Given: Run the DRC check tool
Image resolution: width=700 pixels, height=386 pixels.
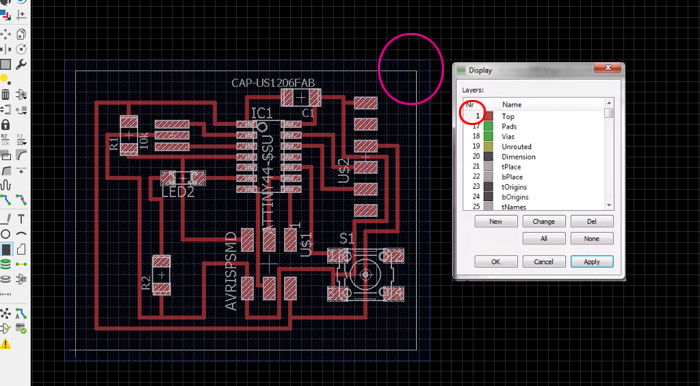Looking at the screenshot, I should [x=21, y=329].
